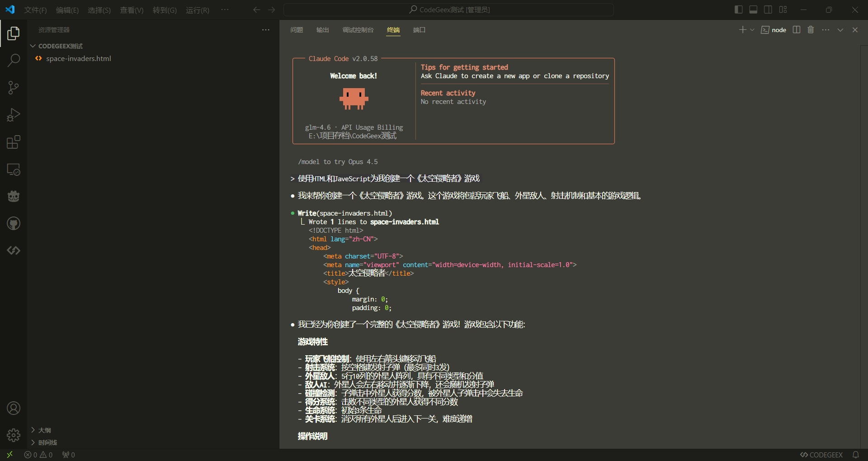Image resolution: width=868 pixels, height=461 pixels.
Task: Open the CodeGeeX sidebar icon
Action: (14, 250)
